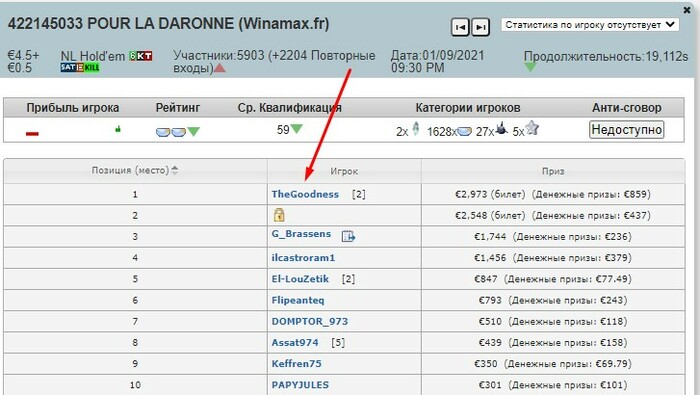Click the €439 prize cell
700x395 pixels.
click(x=553, y=342)
